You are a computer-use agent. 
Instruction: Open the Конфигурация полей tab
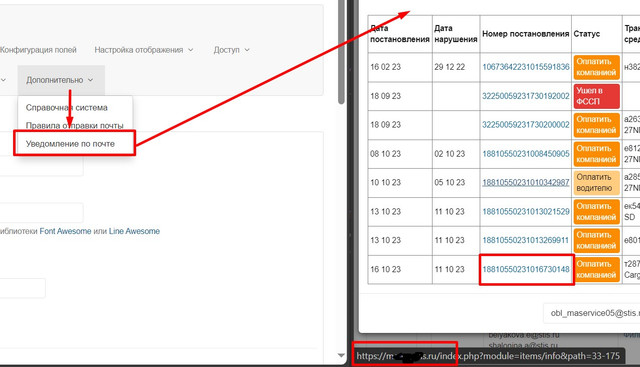click(x=38, y=50)
